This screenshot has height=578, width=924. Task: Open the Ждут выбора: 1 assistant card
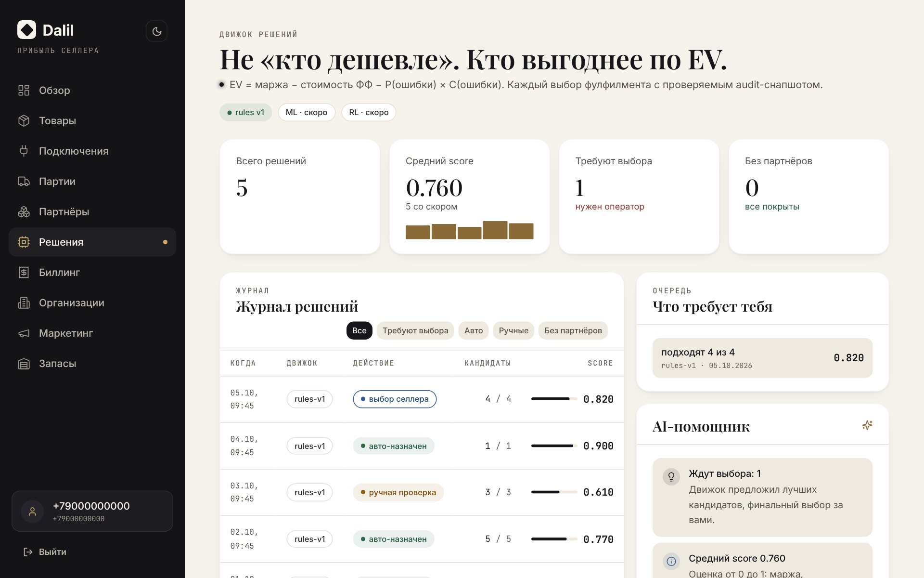[x=762, y=497]
